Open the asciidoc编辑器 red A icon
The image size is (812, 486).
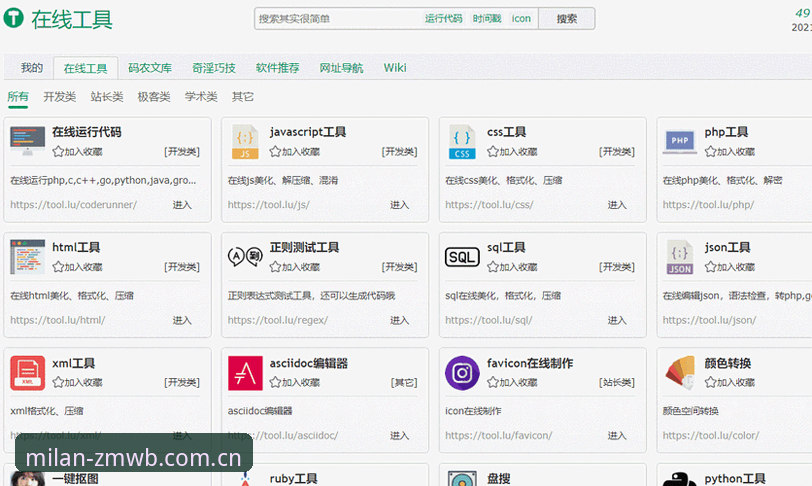pyautogui.click(x=245, y=373)
